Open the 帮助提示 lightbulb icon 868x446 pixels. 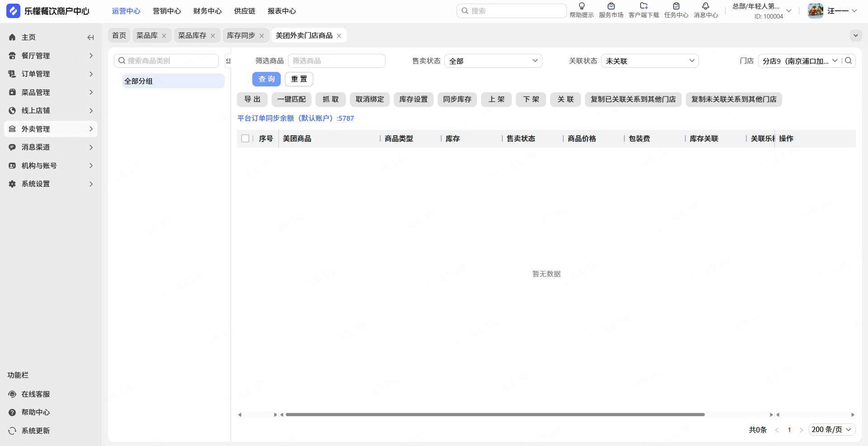coord(581,6)
